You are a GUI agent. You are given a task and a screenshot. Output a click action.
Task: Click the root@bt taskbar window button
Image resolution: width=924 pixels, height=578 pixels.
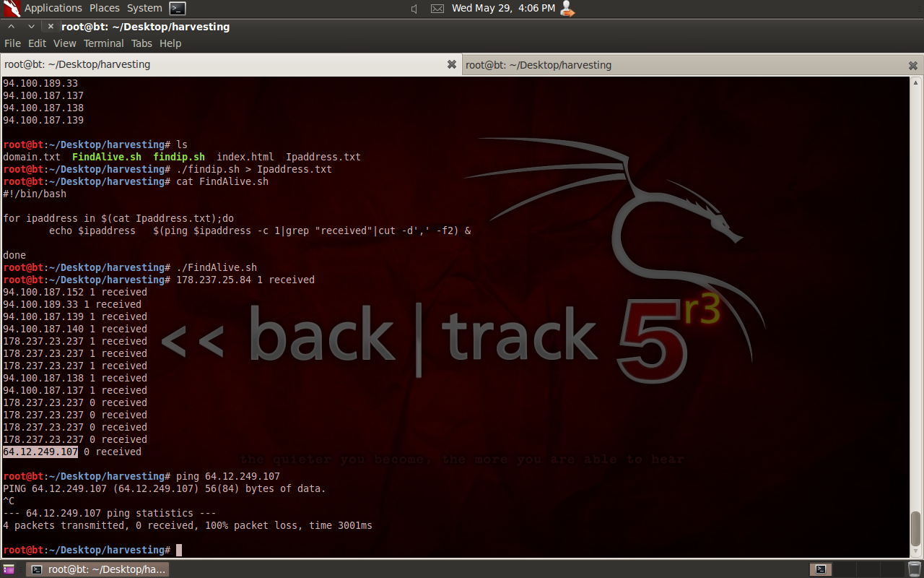tap(97, 569)
